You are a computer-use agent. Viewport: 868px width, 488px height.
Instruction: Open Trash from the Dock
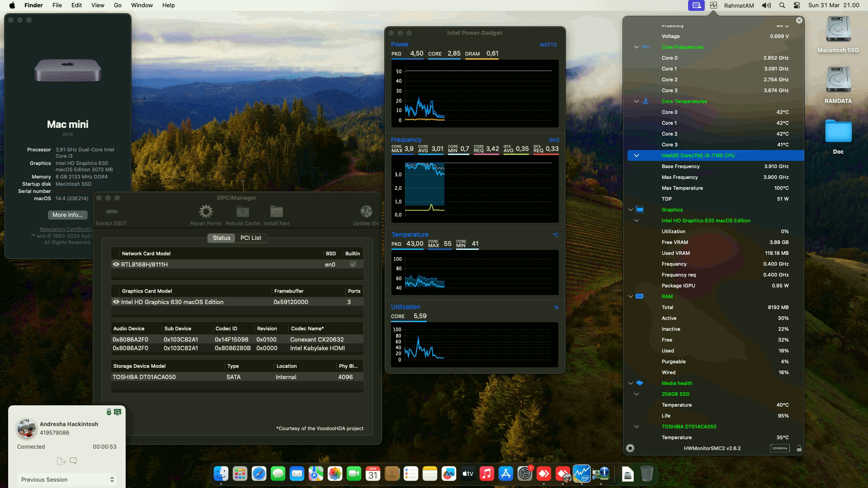647,474
